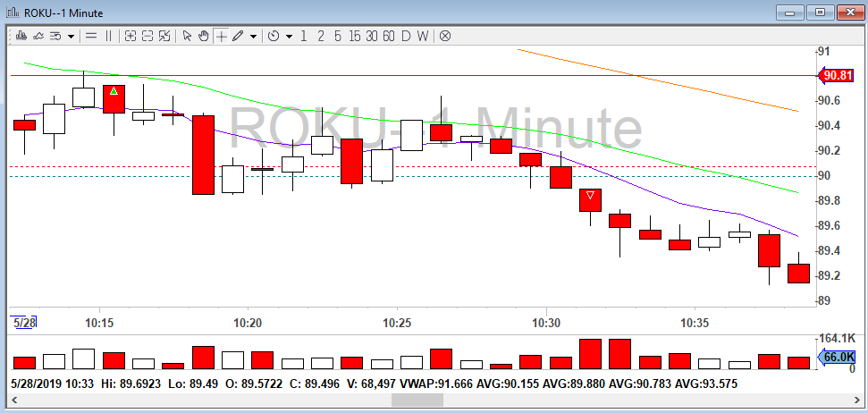This screenshot has height=413, width=868.
Task: Select the pencil drawing tool
Action: point(238,37)
